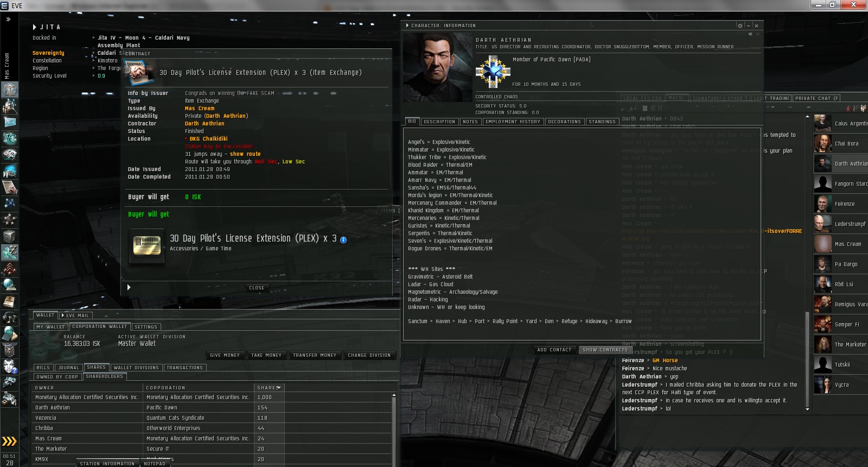
Task: Open the Character Sheet from the Neocom
Action: click(10, 90)
